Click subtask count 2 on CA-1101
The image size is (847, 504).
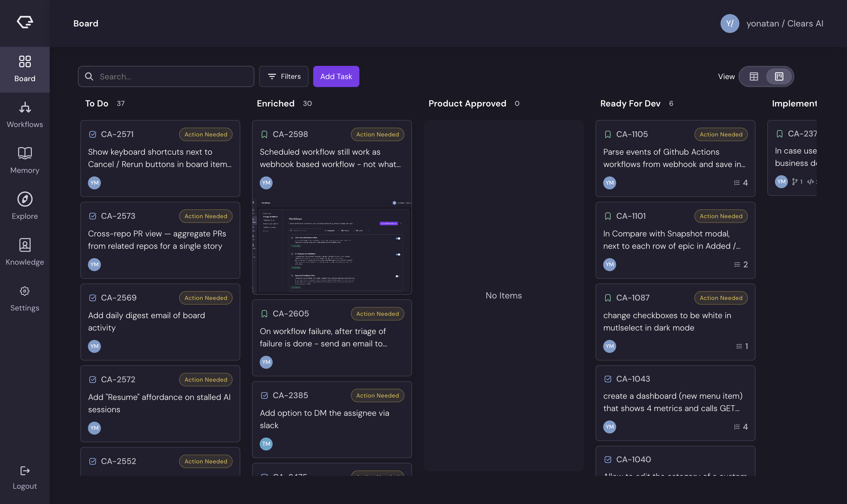[741, 265]
